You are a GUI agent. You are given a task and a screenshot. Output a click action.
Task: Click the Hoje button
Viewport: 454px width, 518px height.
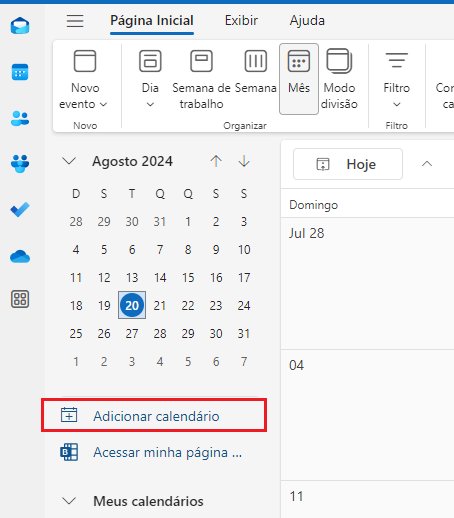click(348, 164)
